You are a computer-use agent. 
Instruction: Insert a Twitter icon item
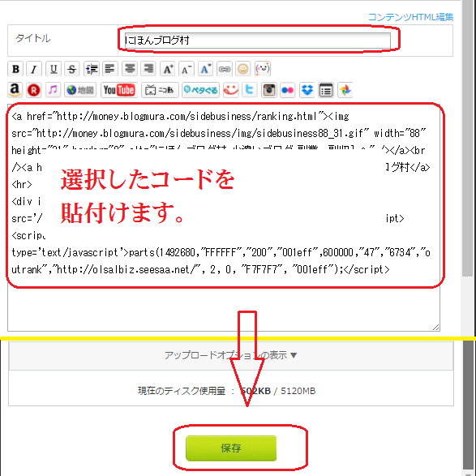tap(250, 90)
